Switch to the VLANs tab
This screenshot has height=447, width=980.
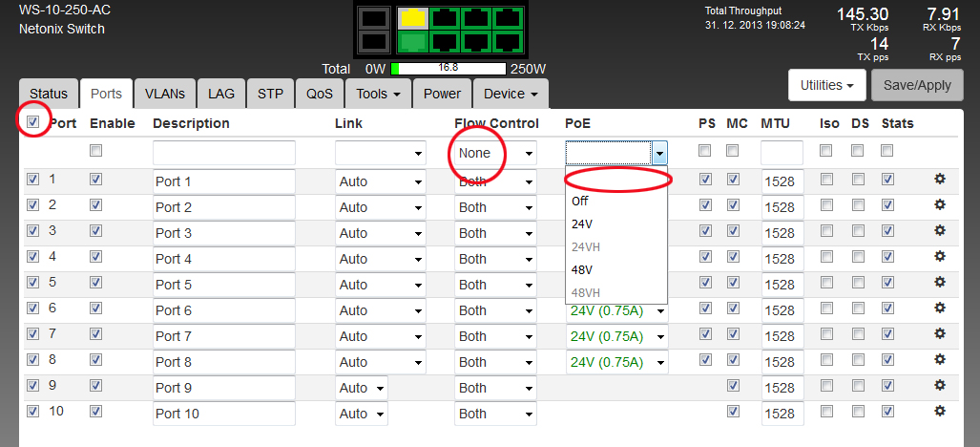(165, 94)
